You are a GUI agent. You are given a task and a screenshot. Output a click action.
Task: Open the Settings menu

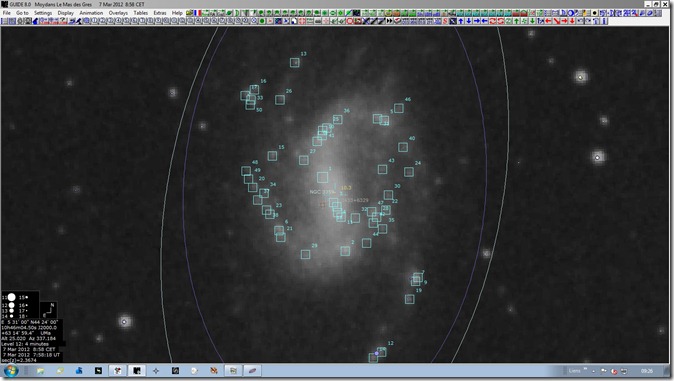coord(43,13)
